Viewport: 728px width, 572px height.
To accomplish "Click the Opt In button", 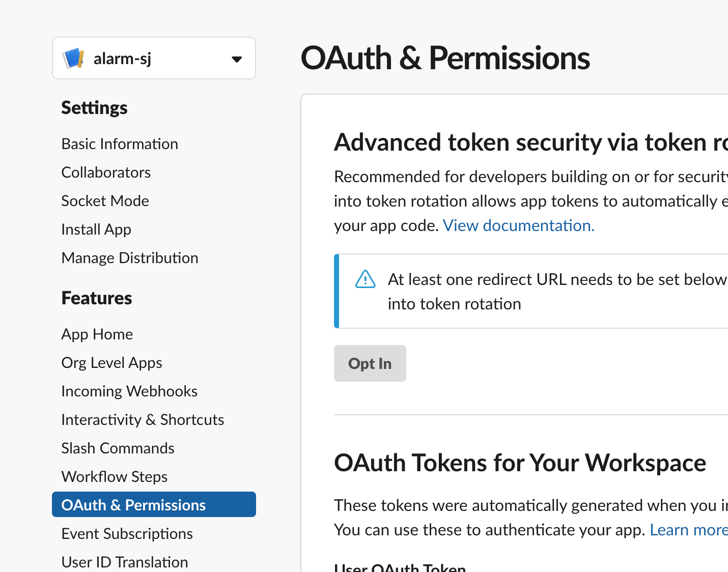I will coord(370,363).
